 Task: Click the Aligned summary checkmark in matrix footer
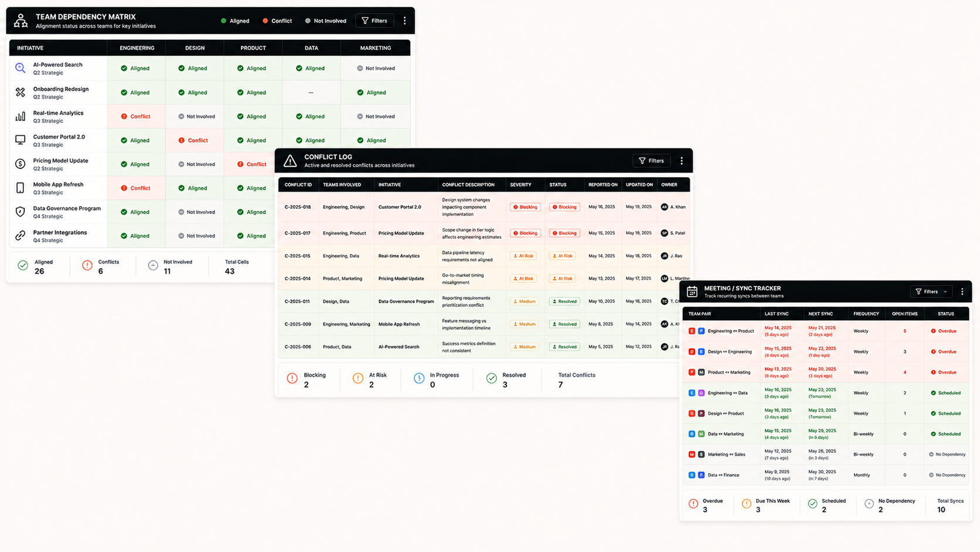point(23,266)
